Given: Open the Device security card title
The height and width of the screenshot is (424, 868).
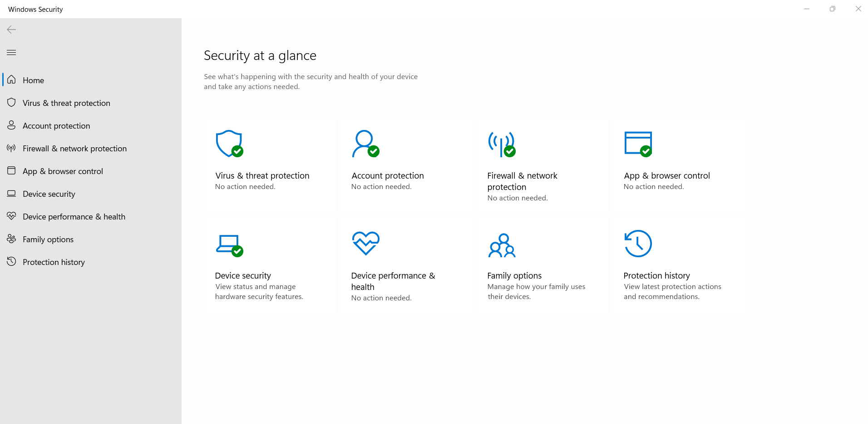Looking at the screenshot, I should (x=243, y=275).
